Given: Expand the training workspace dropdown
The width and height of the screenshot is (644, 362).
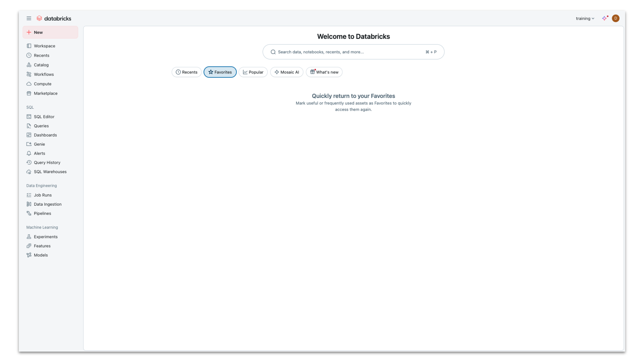Looking at the screenshot, I should (x=585, y=18).
